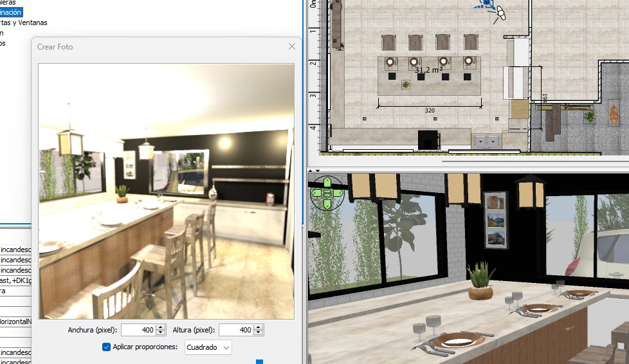This screenshot has width=629, height=364.
Task: Click the 3D view turn-right arrow
Action: tap(338, 193)
